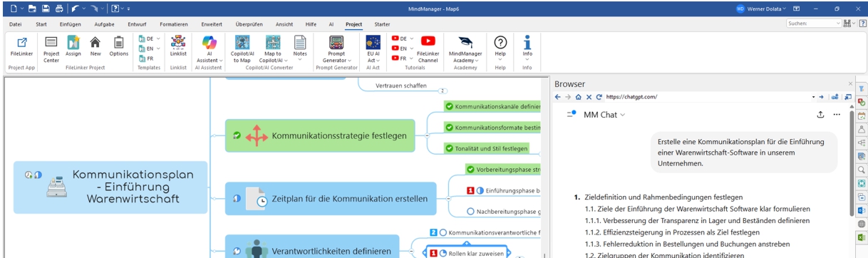Viewport: 868px width, 258px height.
Task: Toggle the ChatGPT sidebar icon beside MM Chat
Action: (x=571, y=114)
